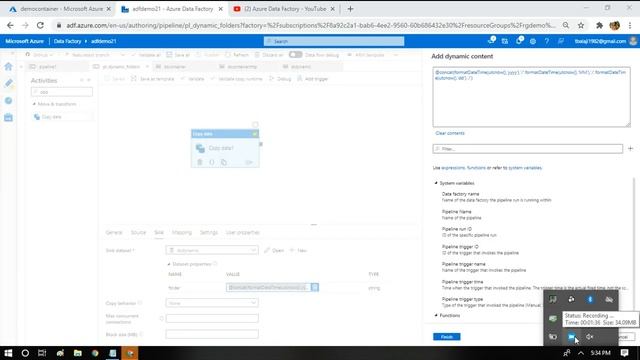The image size is (640, 360).
Task: Open the system variables link
Action: (x=525, y=168)
